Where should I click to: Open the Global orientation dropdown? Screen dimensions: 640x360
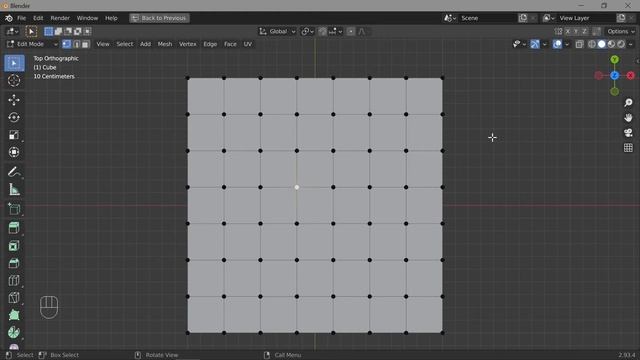point(277,31)
